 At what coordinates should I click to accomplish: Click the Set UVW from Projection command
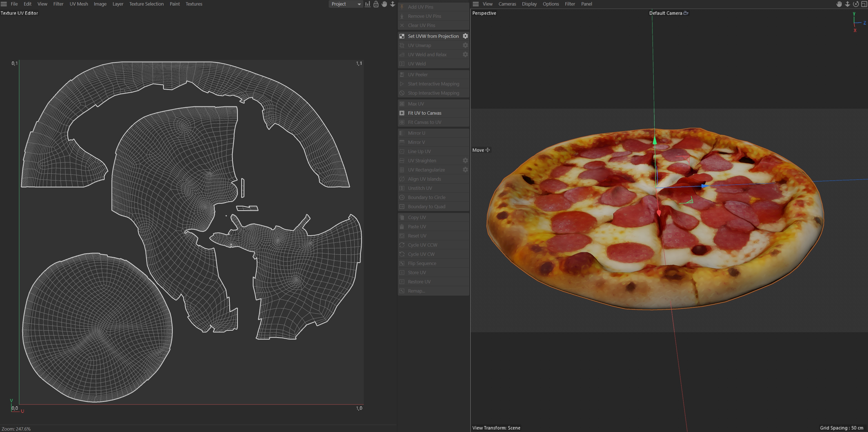pos(433,36)
